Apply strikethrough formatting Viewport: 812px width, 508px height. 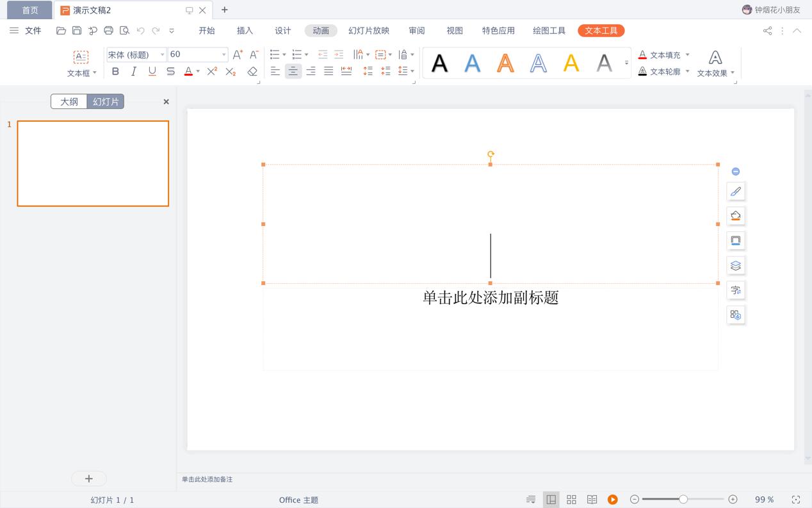click(x=170, y=71)
